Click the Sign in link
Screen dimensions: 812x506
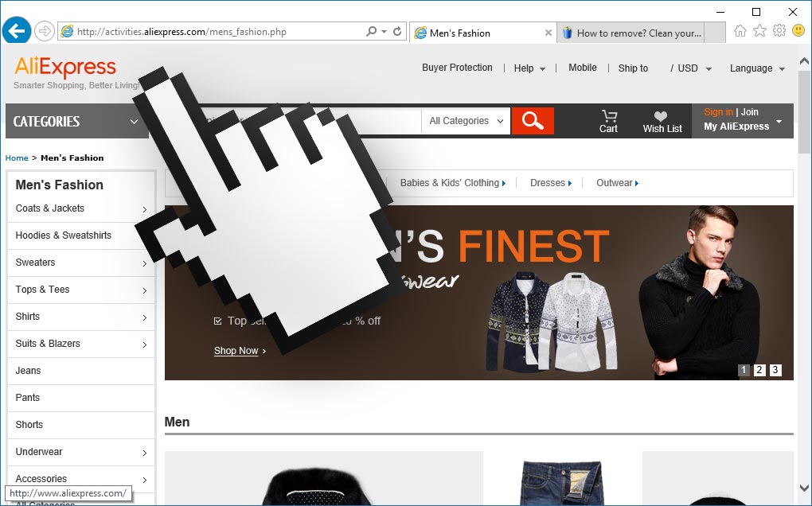tap(718, 111)
